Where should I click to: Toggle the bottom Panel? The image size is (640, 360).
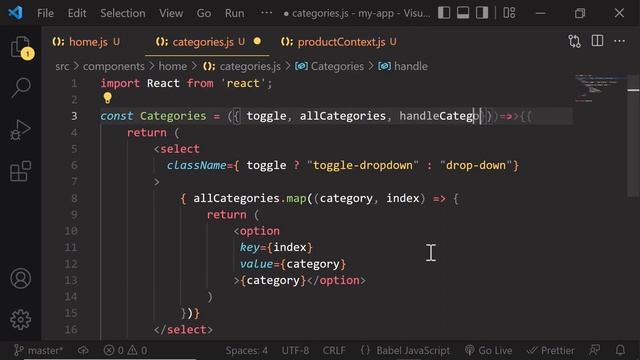463,13
